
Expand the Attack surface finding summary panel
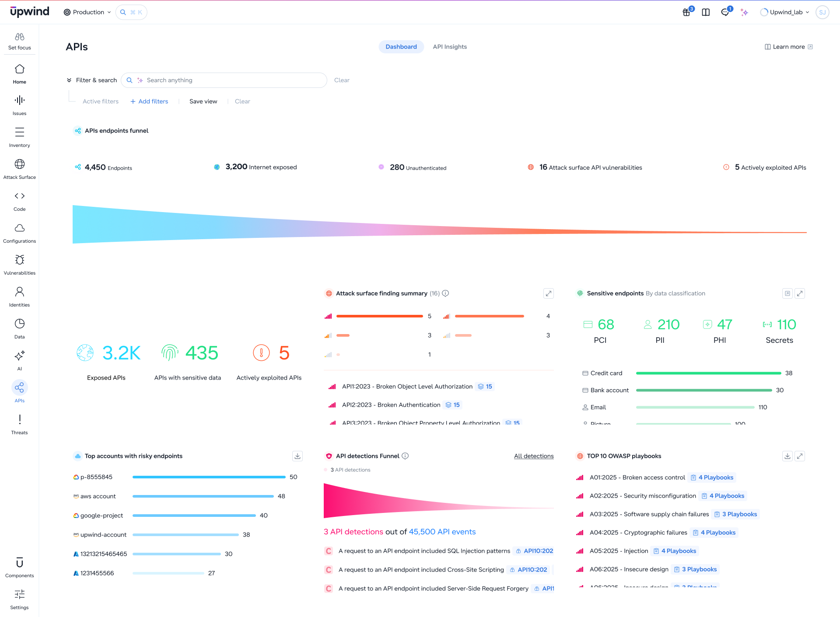click(x=549, y=293)
